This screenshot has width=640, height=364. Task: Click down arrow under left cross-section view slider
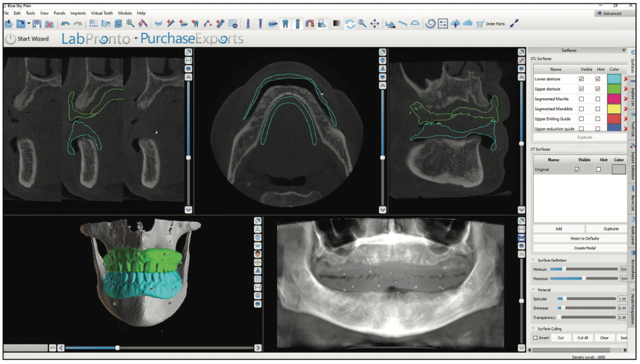(188, 209)
